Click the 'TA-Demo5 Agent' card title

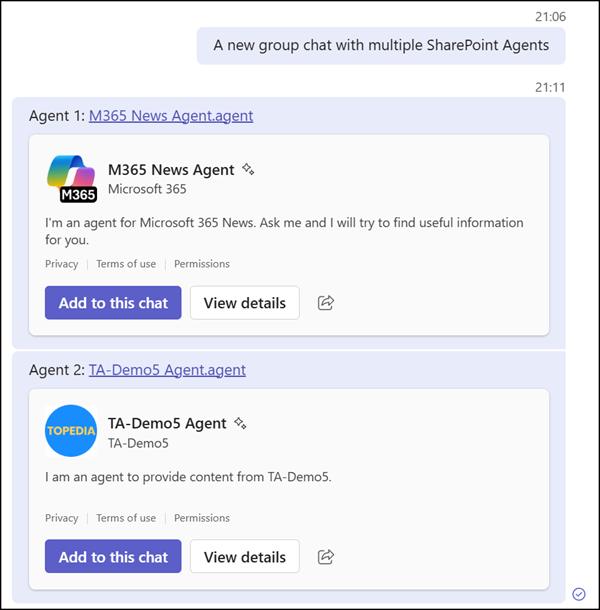click(167, 423)
